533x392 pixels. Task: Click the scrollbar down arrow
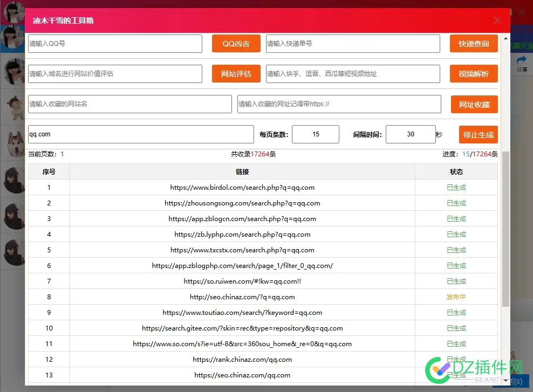point(506,381)
